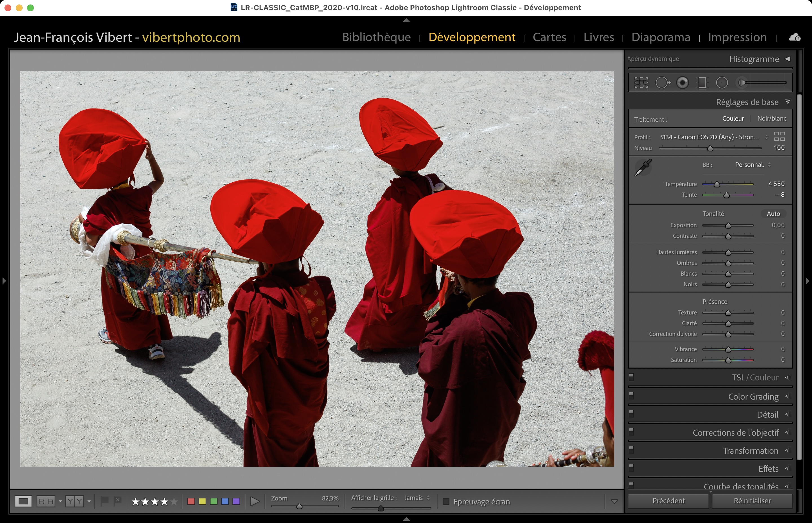The image size is (812, 523).
Task: Collapse the Histogramme panel triangle
Action: pos(787,59)
